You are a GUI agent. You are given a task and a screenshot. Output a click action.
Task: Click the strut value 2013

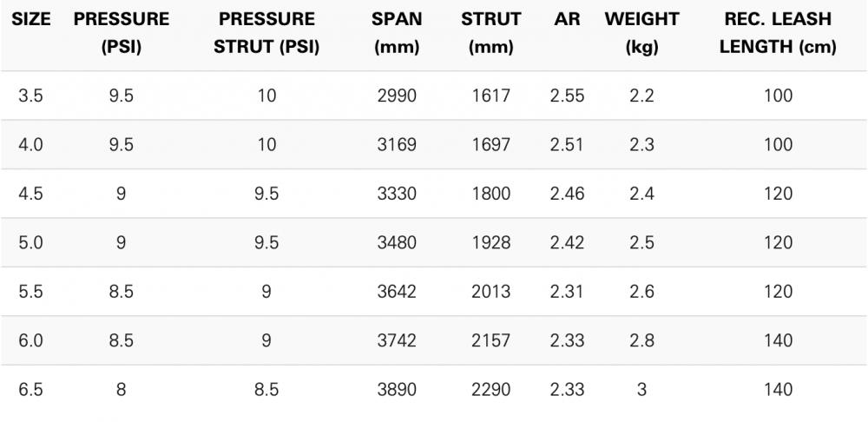coord(490,292)
